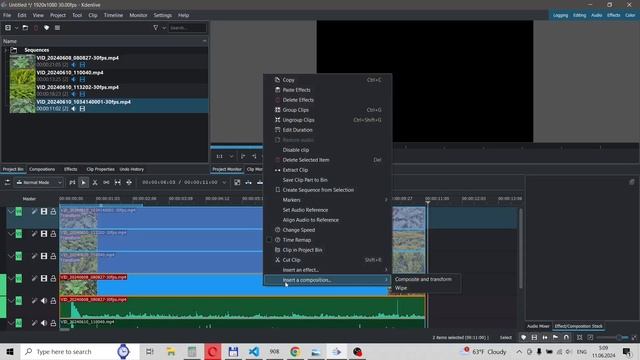Viewport: 640px width, 360px height.
Task: Lock the VID_20240608_080827 video track
Action: (53, 278)
